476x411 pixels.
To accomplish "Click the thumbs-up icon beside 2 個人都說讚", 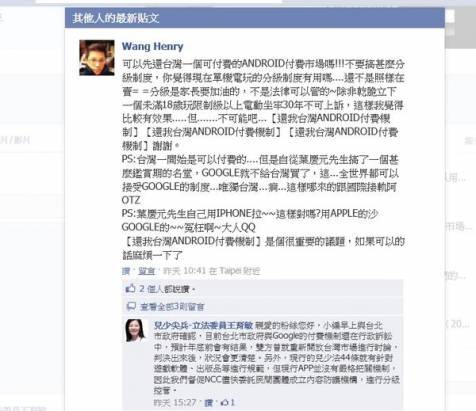I will tap(130, 288).
